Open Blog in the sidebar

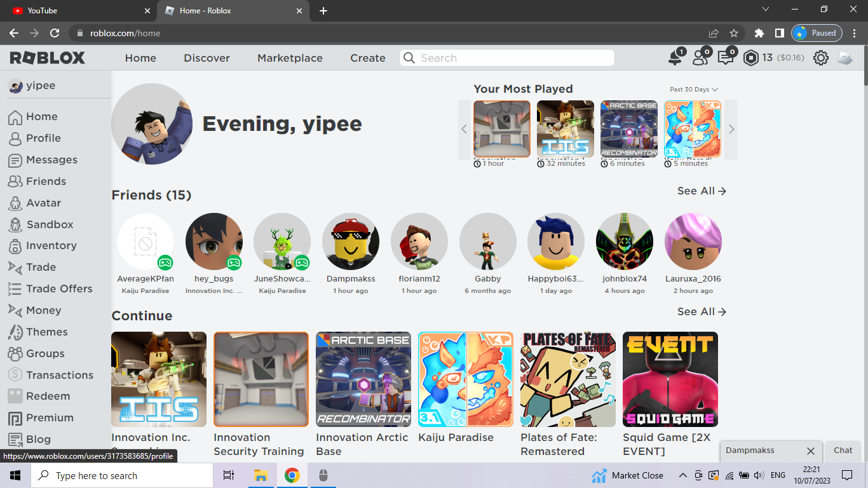coord(38,440)
